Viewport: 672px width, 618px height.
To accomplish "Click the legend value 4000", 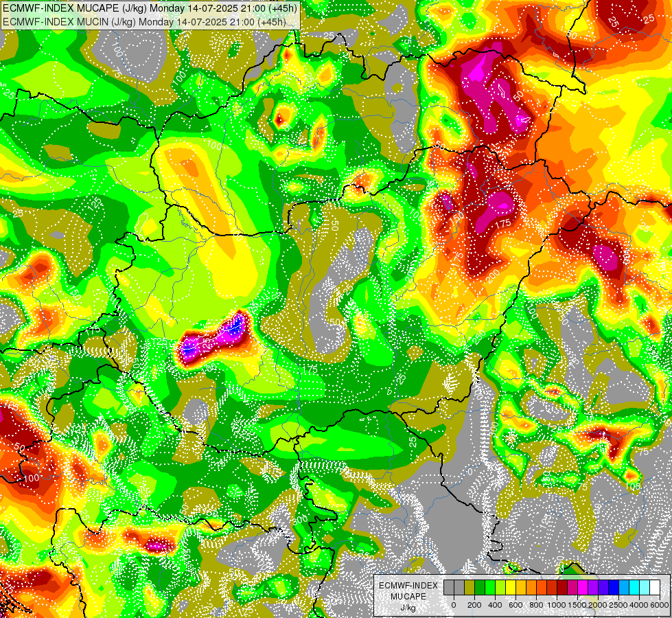I will point(639,605).
